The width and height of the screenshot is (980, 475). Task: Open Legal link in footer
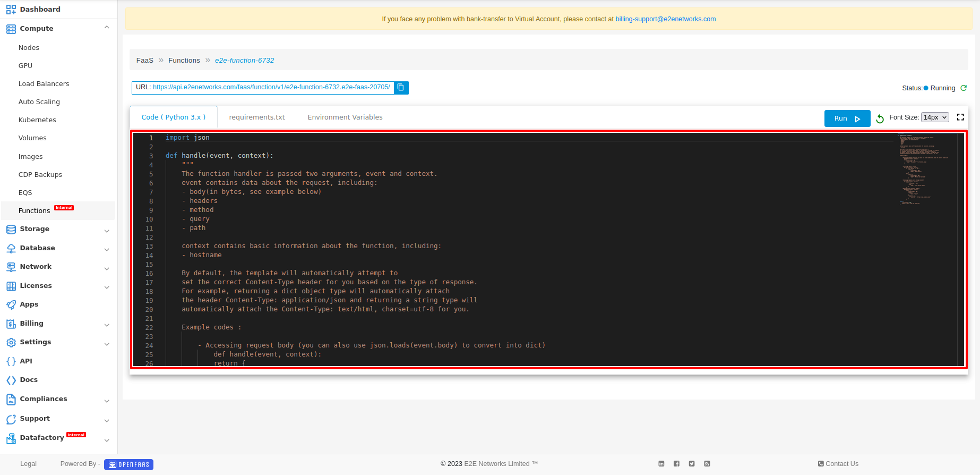(28, 464)
